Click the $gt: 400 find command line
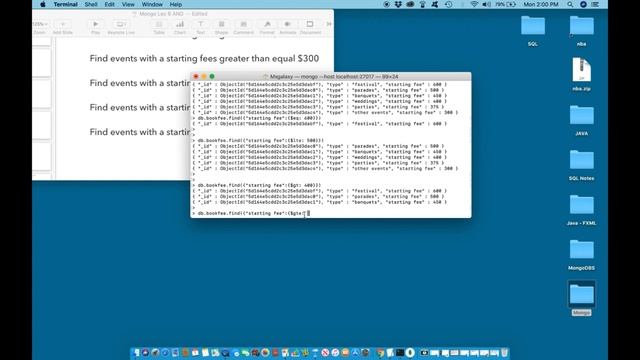 [259, 185]
